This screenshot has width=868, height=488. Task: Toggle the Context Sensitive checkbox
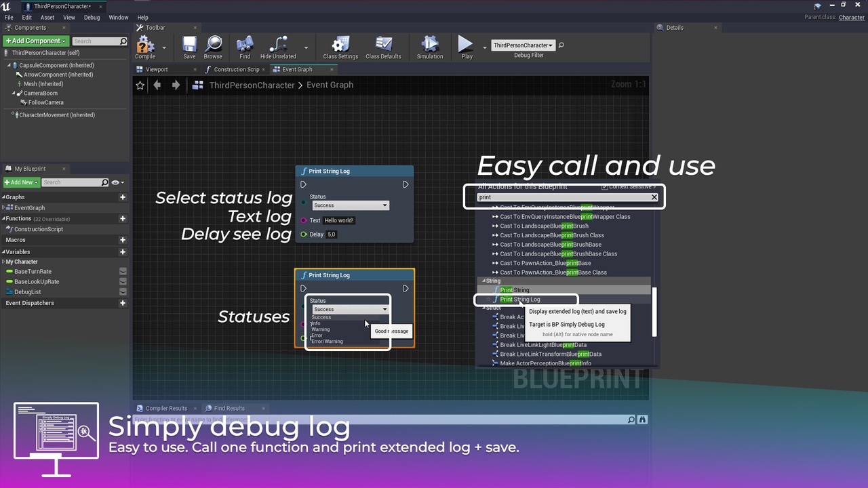click(605, 186)
